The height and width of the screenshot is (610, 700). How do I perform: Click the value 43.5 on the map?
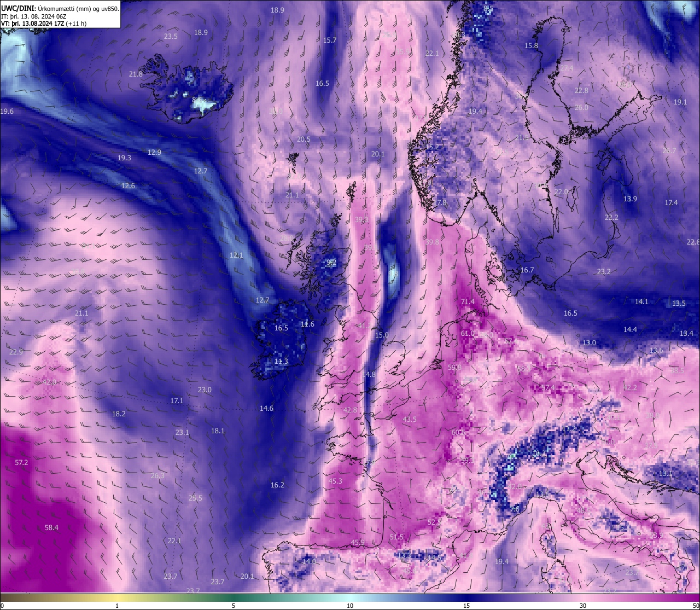410,419
